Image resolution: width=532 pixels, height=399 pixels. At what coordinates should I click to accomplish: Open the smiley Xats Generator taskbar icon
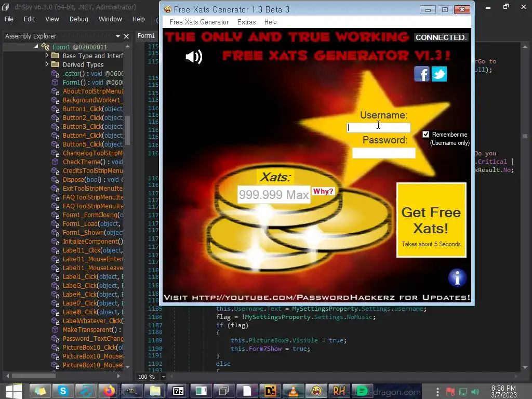316,391
